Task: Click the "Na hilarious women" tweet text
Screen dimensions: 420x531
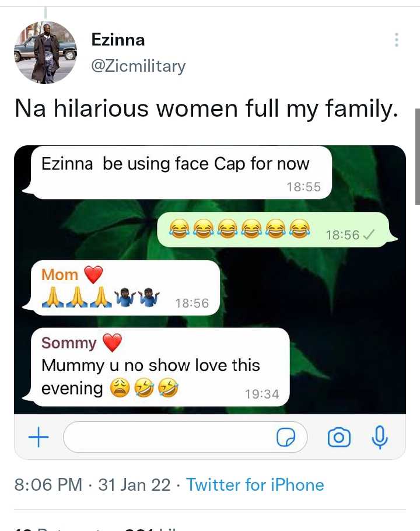Action: click(206, 109)
